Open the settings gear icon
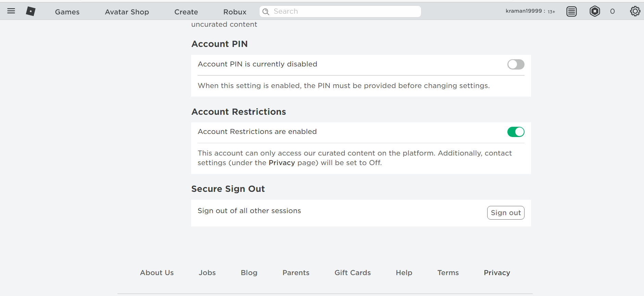644x296 pixels. click(635, 11)
